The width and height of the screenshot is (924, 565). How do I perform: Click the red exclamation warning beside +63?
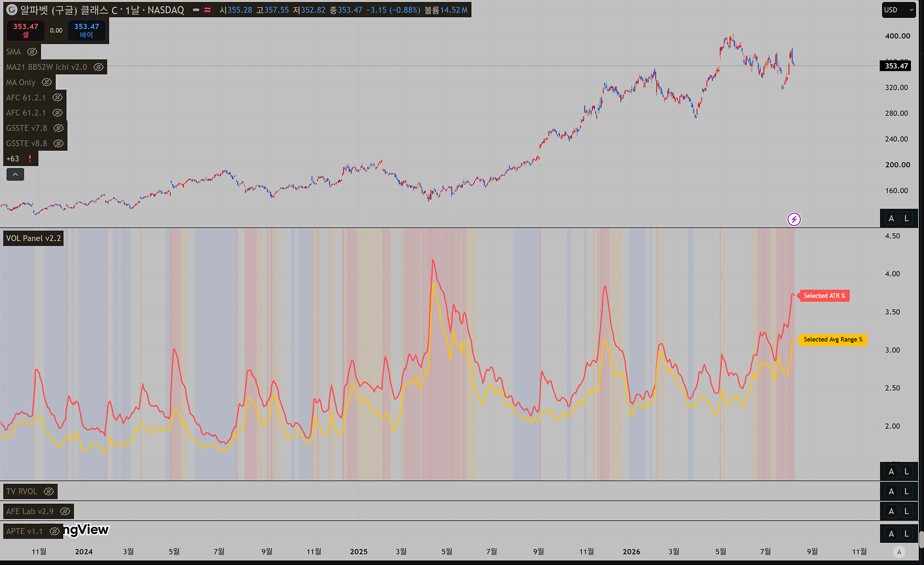(30, 158)
